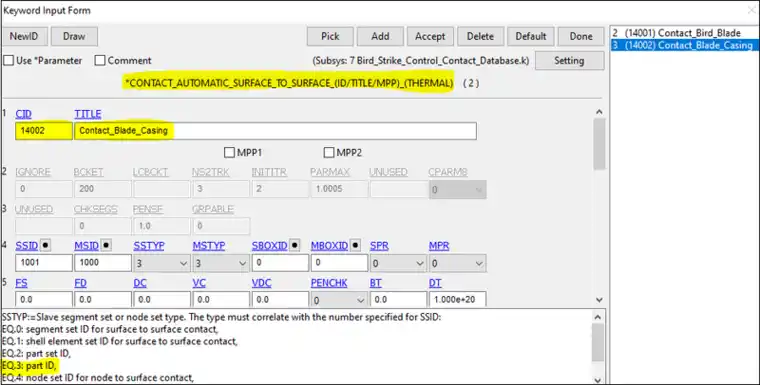This screenshot has height=385, width=760.
Task: Click the PENCHK label link
Action: point(329,283)
